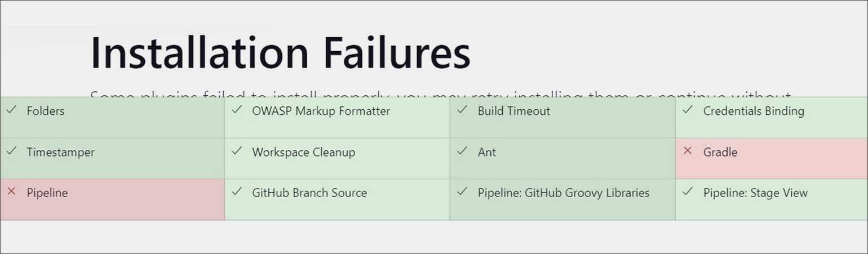Click the red X icon beside Pipeline
This screenshot has height=254, width=868.
click(11, 192)
